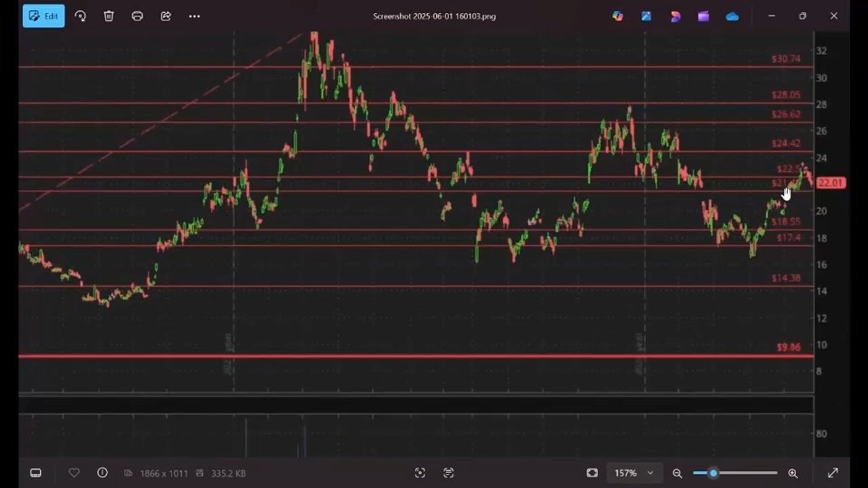Start visual search with the scan icon
Image resolution: width=868 pixels, height=488 pixels.
[x=420, y=473]
